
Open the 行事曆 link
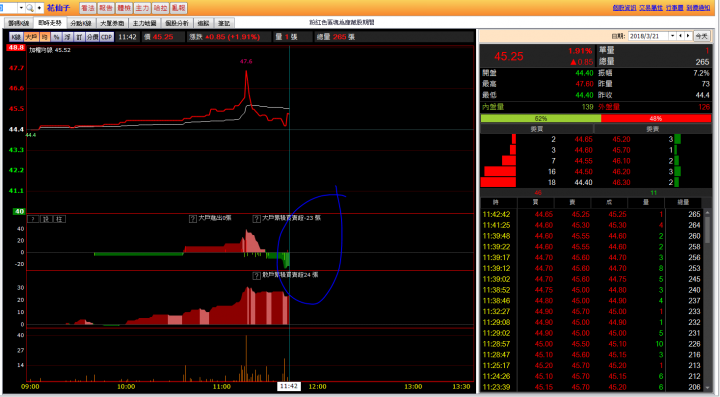click(x=675, y=8)
